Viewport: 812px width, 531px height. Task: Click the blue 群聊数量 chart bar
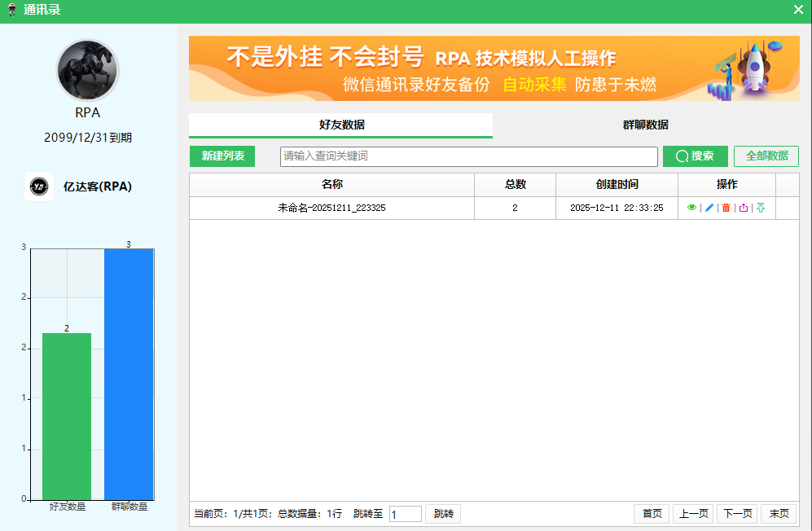[129, 375]
